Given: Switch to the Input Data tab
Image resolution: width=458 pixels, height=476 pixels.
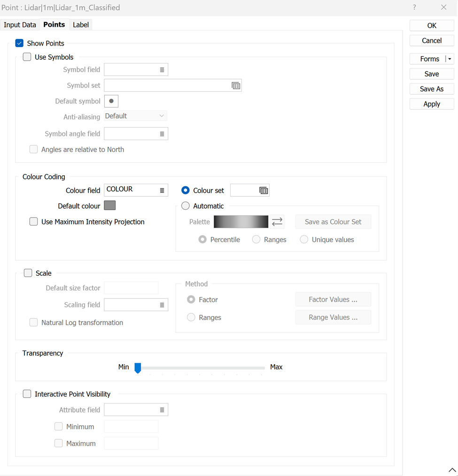Looking at the screenshot, I should [x=20, y=24].
